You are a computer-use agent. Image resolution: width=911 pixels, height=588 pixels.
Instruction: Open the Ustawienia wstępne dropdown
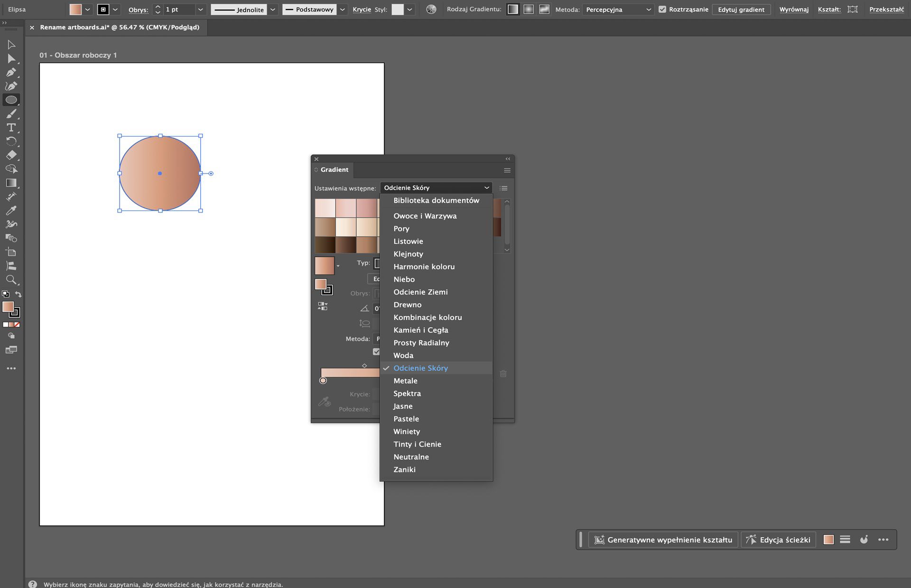pos(436,188)
